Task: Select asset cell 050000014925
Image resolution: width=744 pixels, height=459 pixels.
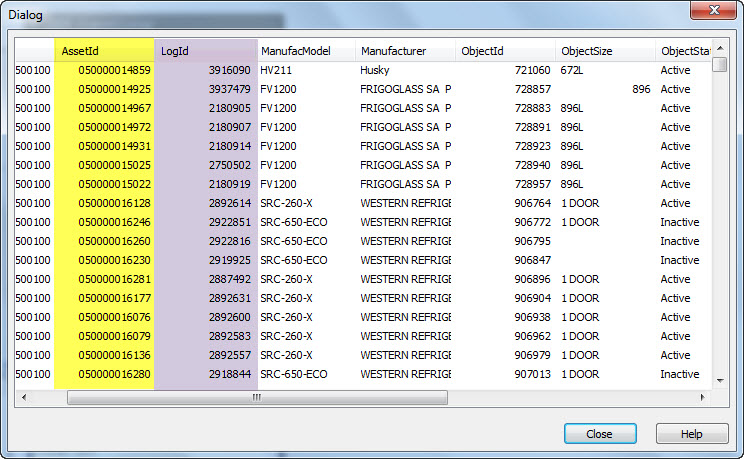Action: (114, 89)
